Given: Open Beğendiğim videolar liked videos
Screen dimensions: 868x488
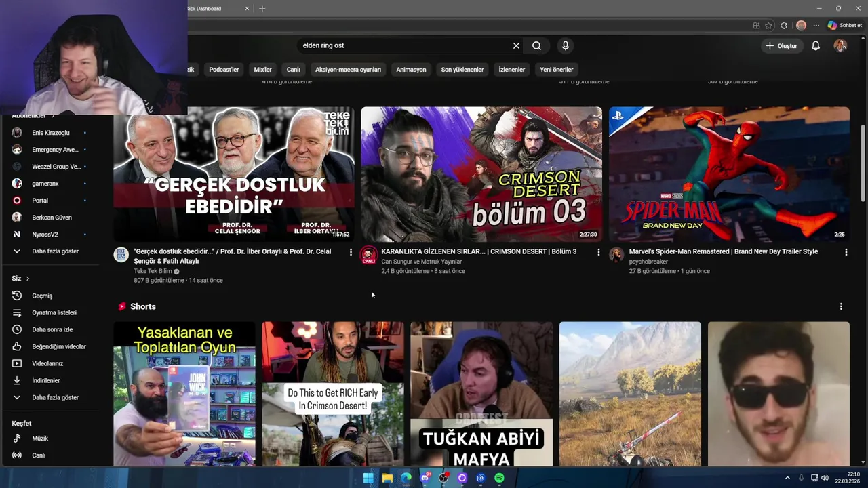Looking at the screenshot, I should click(x=50, y=346).
